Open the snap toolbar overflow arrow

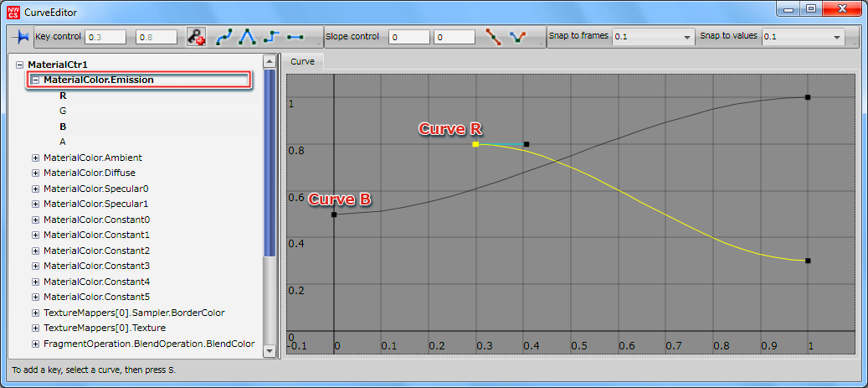(x=854, y=43)
